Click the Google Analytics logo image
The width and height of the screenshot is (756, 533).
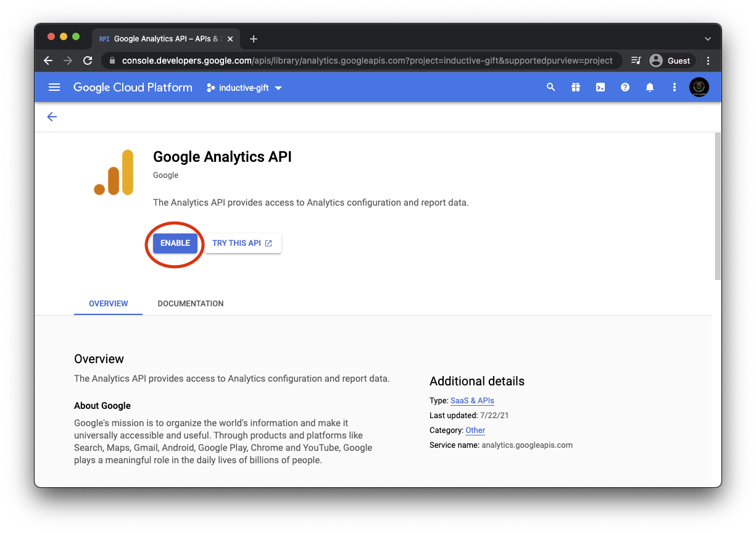114,172
